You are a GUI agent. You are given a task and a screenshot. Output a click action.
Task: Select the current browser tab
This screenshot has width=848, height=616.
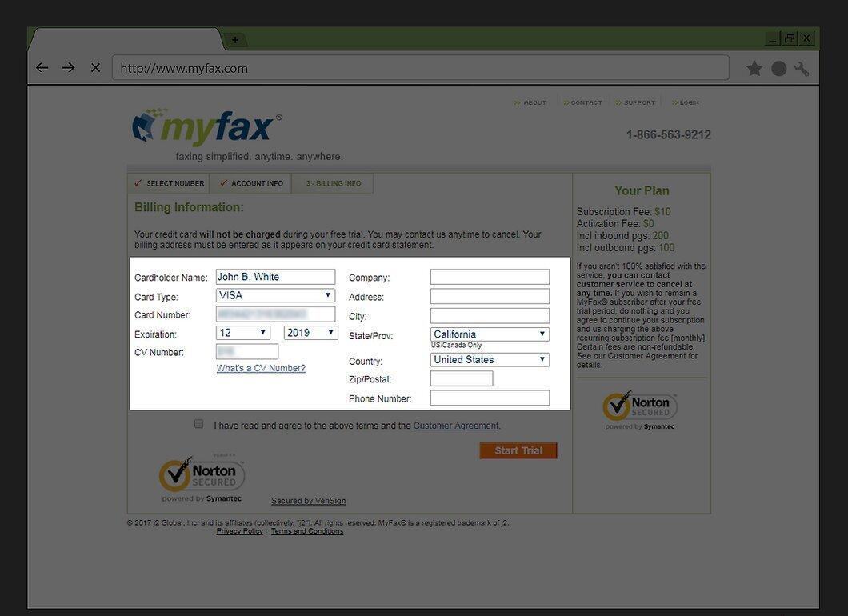coord(126,39)
